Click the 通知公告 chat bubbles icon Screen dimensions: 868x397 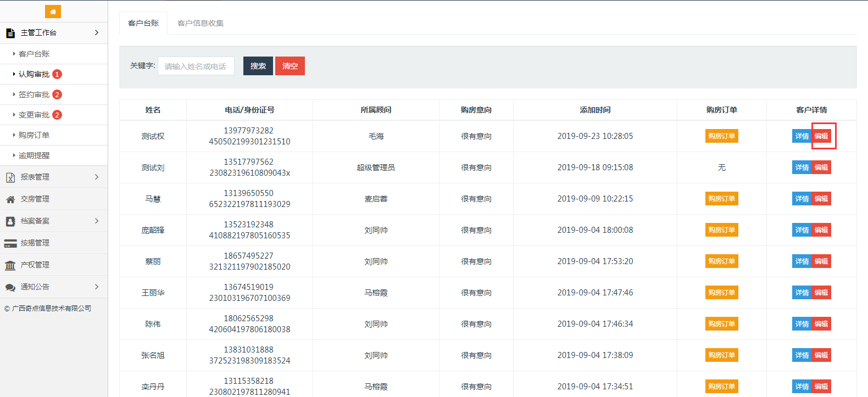pyautogui.click(x=10, y=287)
